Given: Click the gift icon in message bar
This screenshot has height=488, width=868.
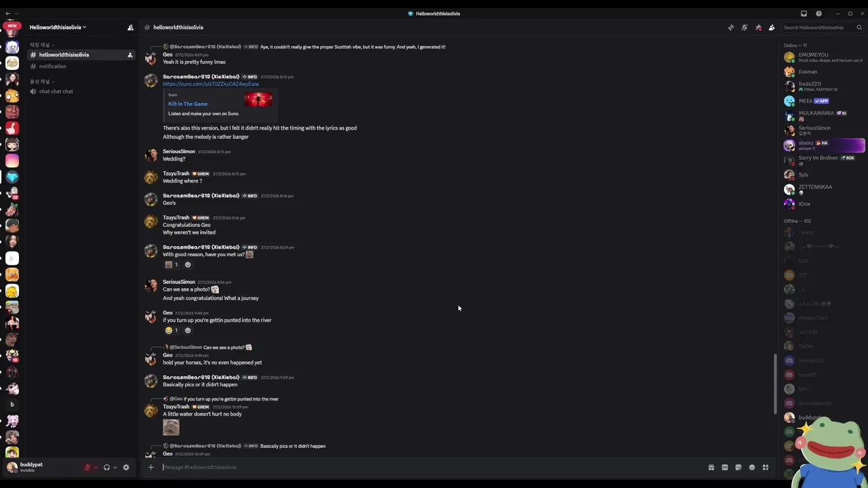Looking at the screenshot, I should click(711, 467).
